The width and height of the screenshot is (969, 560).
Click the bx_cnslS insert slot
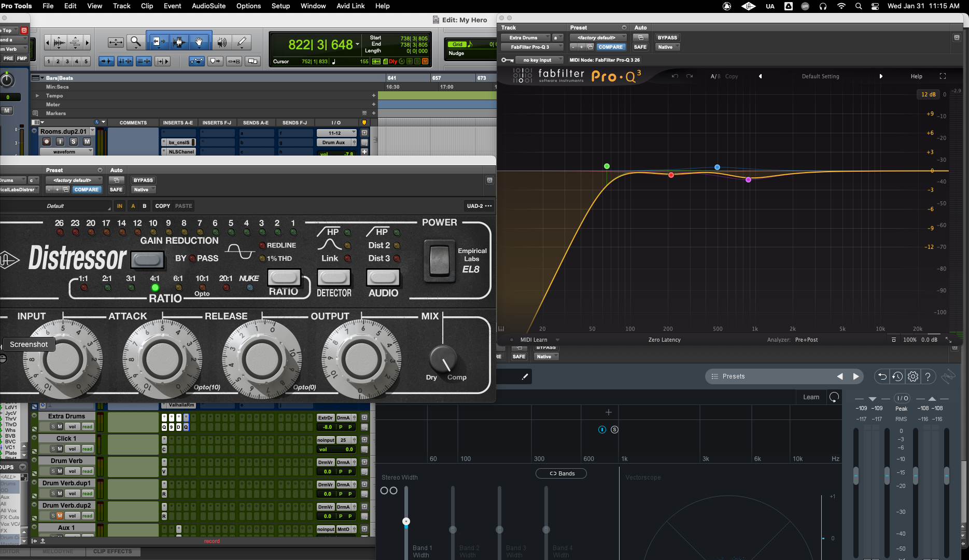179,143
